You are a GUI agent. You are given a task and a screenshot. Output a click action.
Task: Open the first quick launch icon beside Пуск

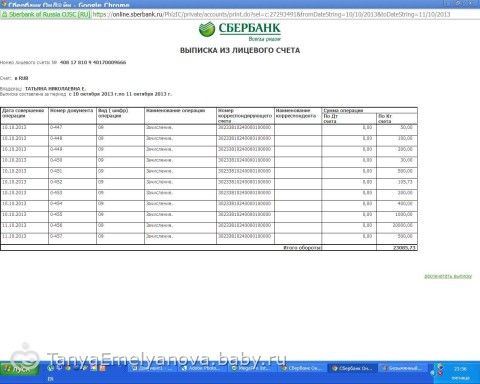51,368
